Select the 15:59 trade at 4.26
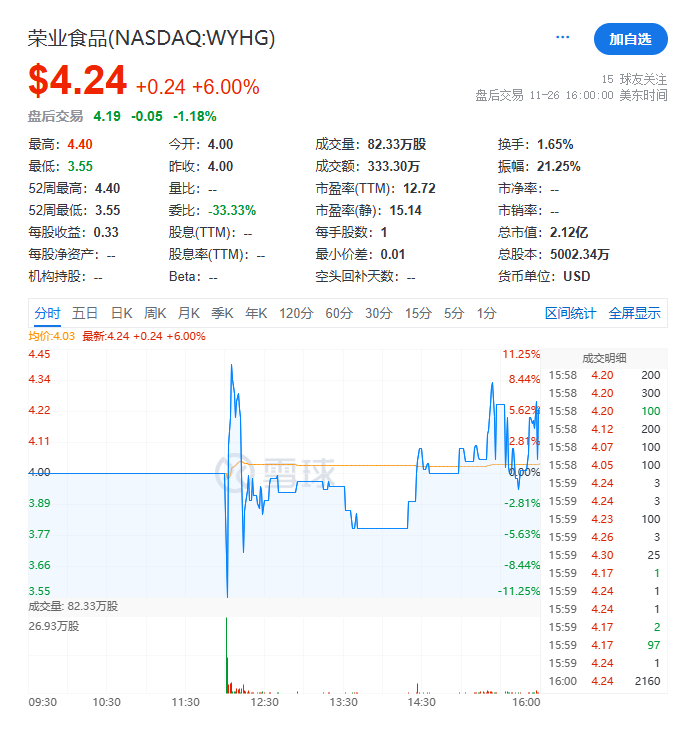 (605, 537)
